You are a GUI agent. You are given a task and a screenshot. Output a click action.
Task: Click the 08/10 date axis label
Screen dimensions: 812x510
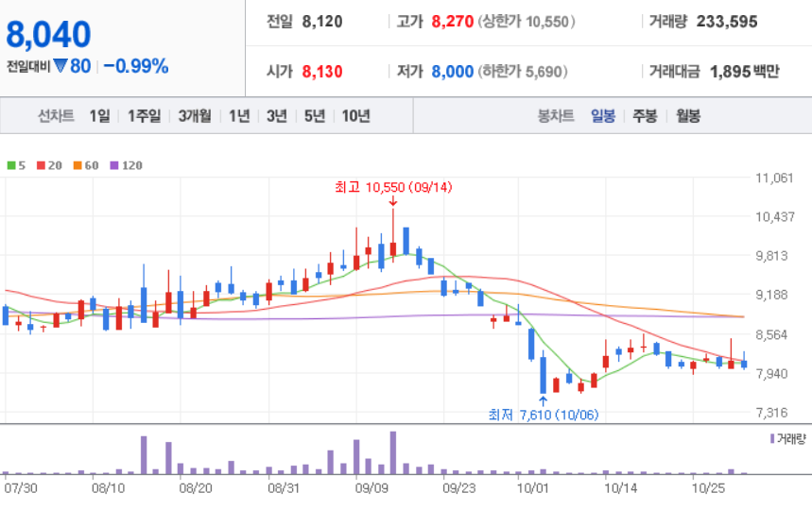108,488
